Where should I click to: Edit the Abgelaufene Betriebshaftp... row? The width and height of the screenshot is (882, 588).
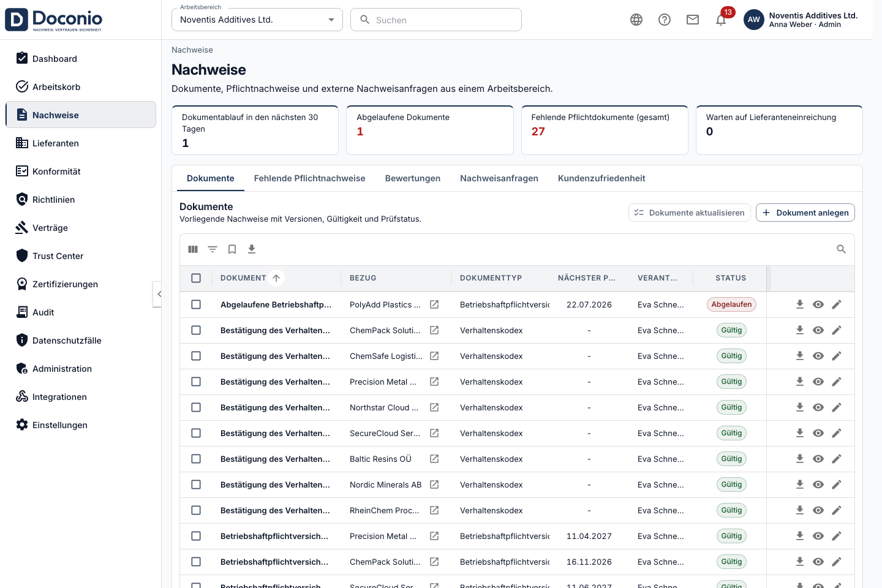pyautogui.click(x=837, y=304)
